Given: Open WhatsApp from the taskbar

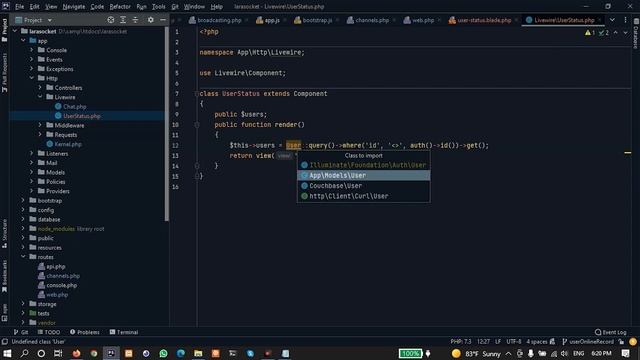Looking at the screenshot, I should click(x=163, y=353).
